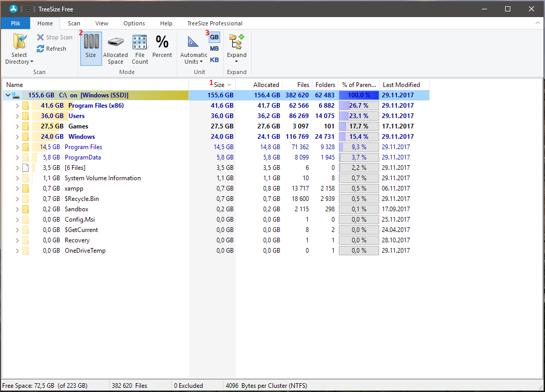Image resolution: width=545 pixels, height=392 pixels.
Task: Click the [6 Files] document icon
Action: click(25, 168)
